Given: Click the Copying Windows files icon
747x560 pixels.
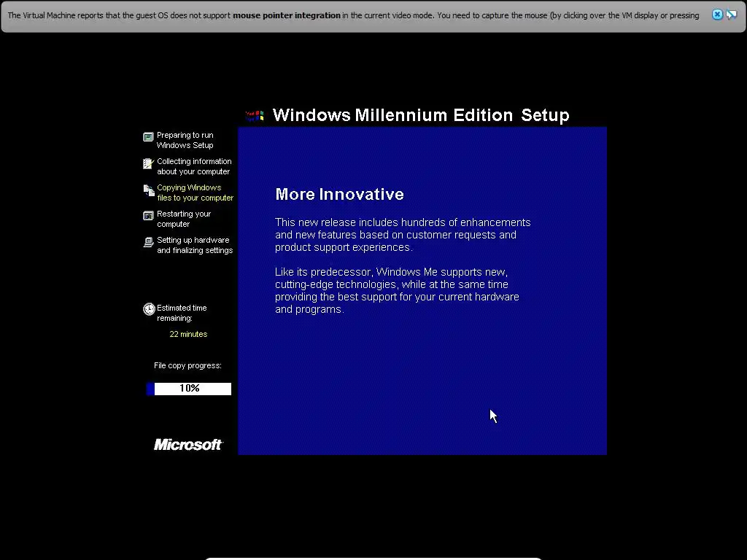Looking at the screenshot, I should 149,190.
